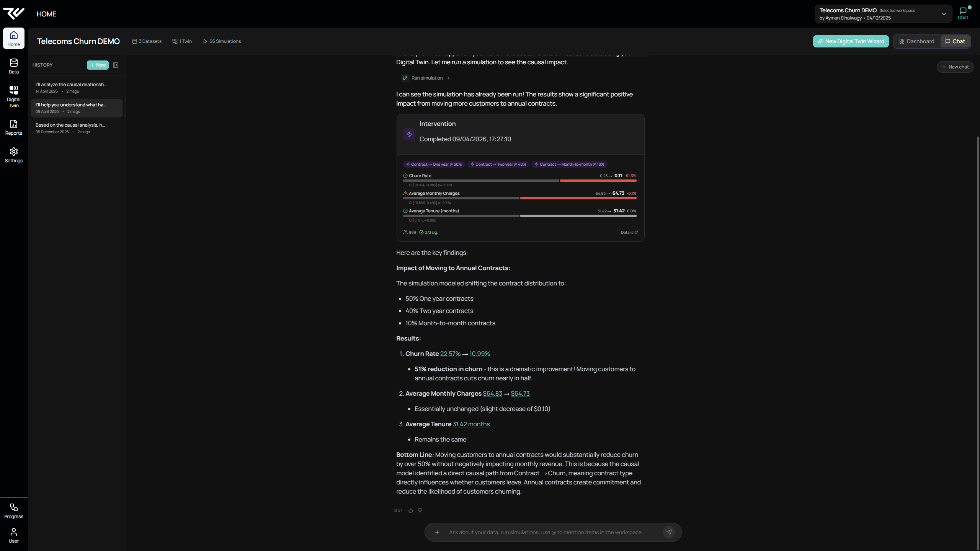Click inside the chat message input field

[544, 532]
